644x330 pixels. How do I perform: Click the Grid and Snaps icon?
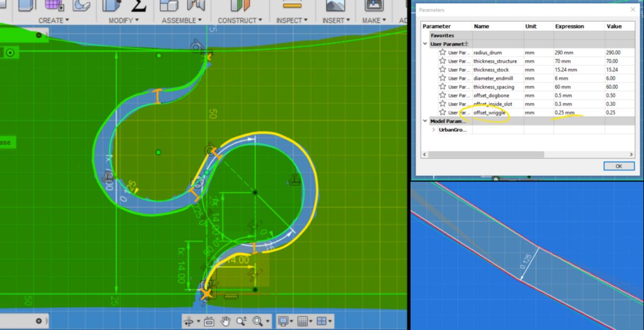point(303,321)
